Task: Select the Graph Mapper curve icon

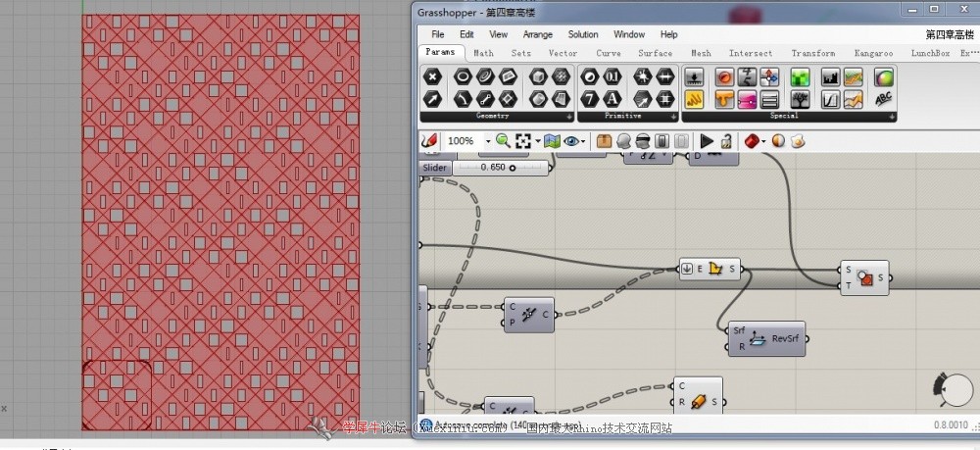Action: [831, 99]
